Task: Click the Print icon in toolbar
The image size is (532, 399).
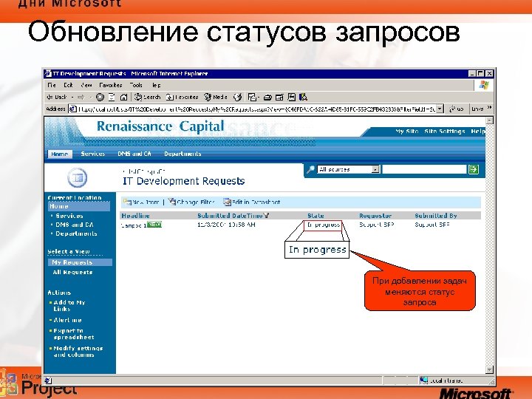Action: pos(267,98)
